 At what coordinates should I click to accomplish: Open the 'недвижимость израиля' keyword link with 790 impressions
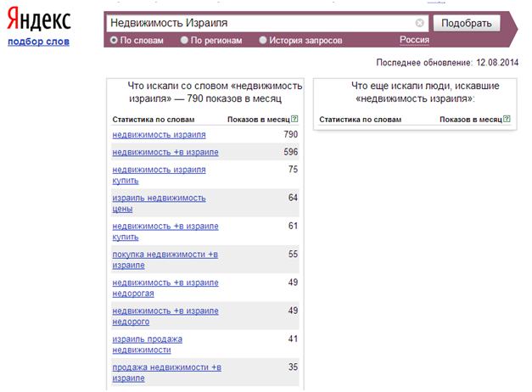pyautogui.click(x=160, y=135)
